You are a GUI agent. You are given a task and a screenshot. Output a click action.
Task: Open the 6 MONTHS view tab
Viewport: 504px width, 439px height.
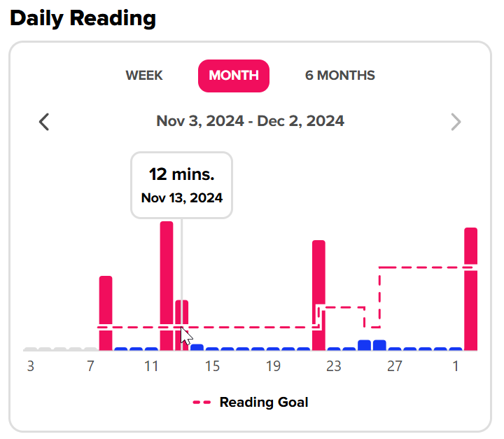pyautogui.click(x=340, y=76)
